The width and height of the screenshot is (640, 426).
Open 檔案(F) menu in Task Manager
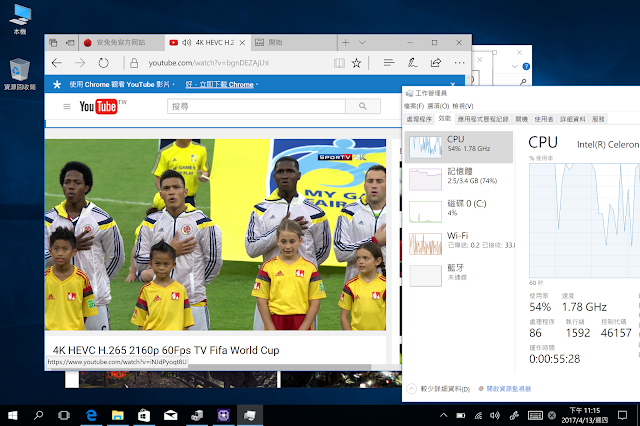coord(414,106)
